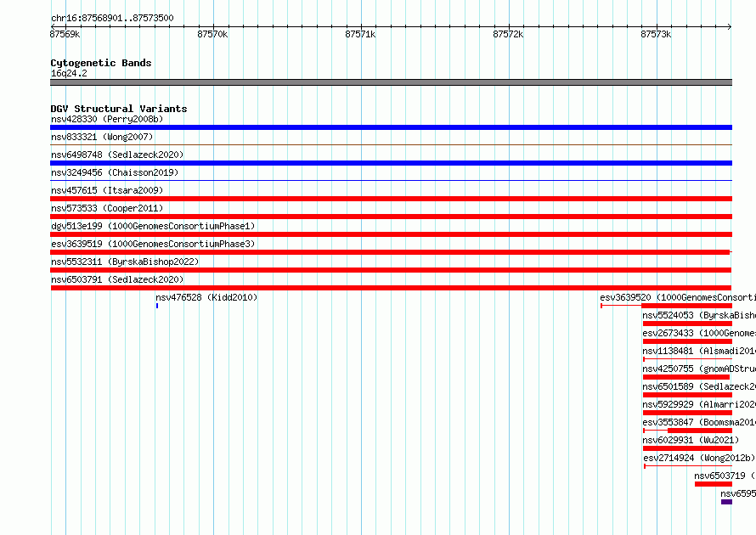Click the red bar under nsv6029931

coord(687,448)
